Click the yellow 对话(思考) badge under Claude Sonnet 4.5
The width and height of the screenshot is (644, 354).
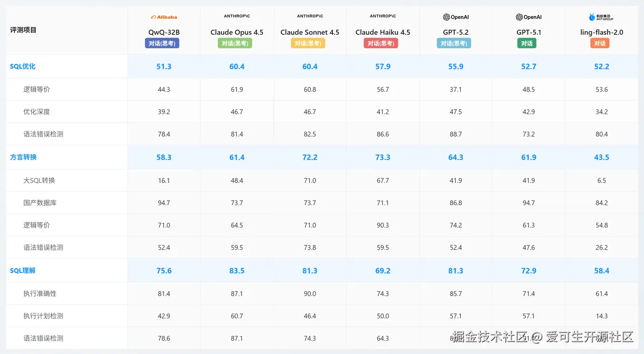308,43
